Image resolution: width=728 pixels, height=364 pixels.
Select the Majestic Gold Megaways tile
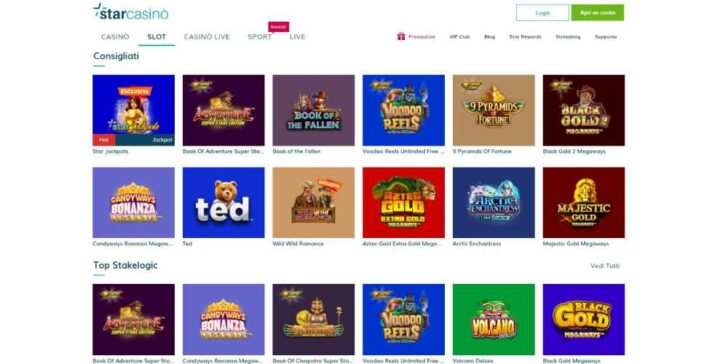(x=584, y=202)
